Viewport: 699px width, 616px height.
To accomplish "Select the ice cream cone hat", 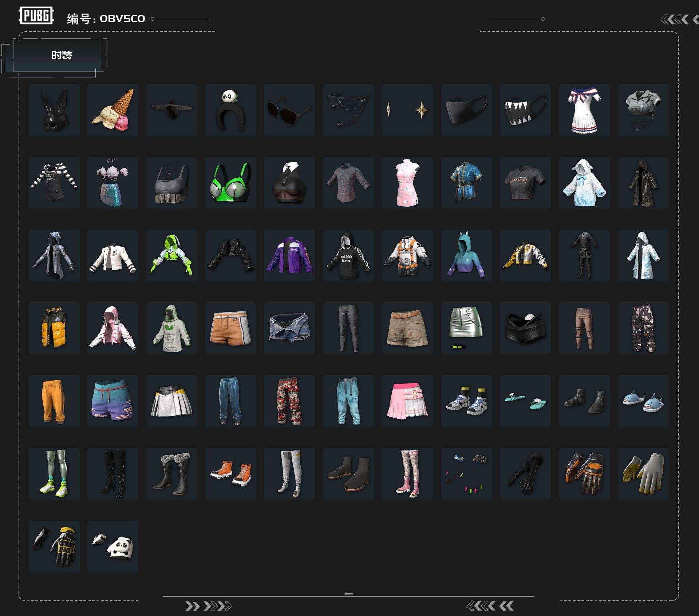I will click(112, 110).
